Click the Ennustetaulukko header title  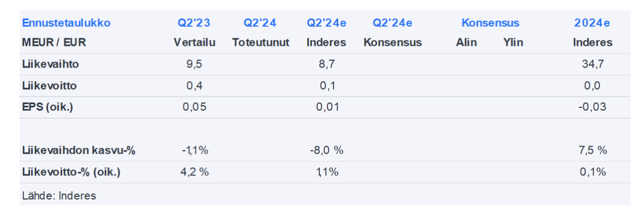point(66,23)
